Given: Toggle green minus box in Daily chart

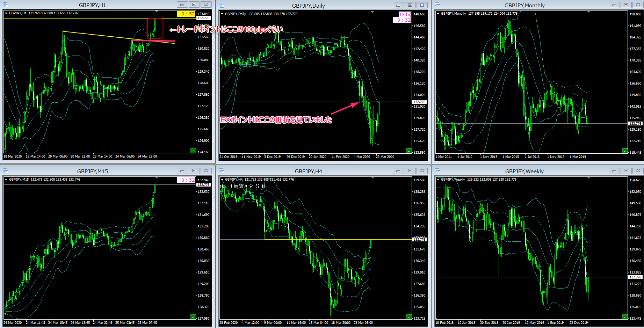Looking at the screenshot, I should (x=409, y=151).
